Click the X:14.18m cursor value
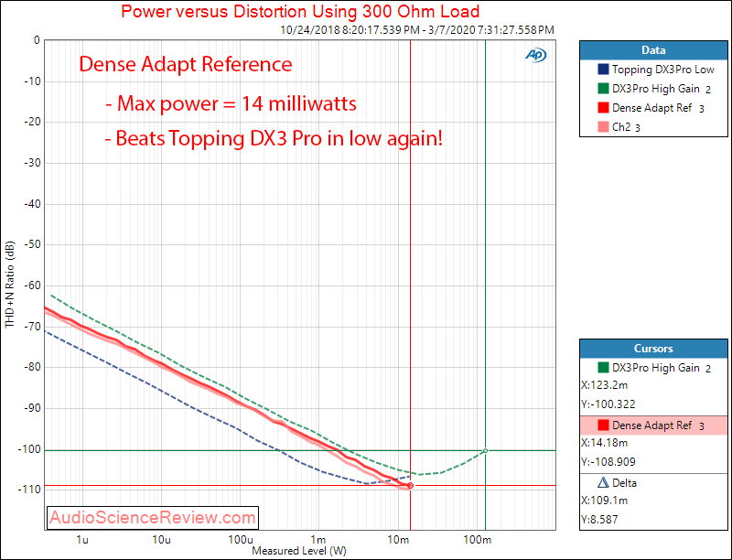Viewport: 732px width, 560px height. tap(605, 443)
